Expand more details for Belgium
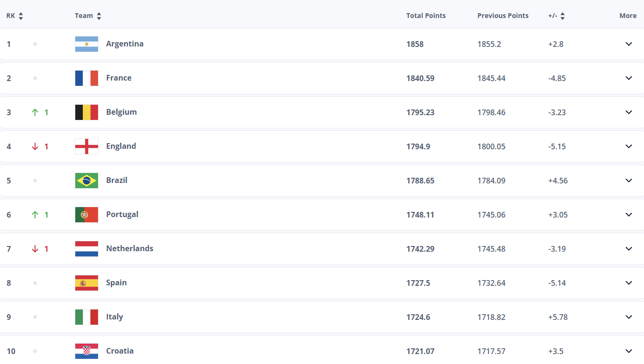 pos(629,112)
